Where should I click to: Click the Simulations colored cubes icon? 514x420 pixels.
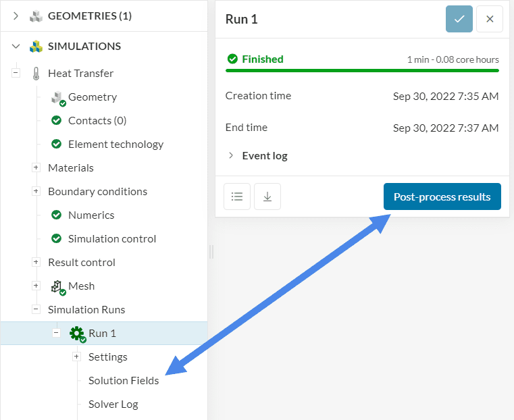click(x=36, y=47)
